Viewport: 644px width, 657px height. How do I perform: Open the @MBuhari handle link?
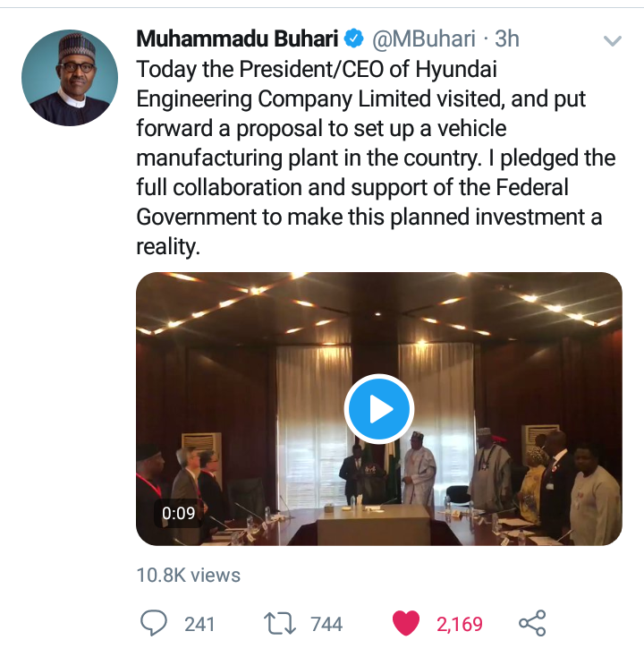[x=424, y=39]
